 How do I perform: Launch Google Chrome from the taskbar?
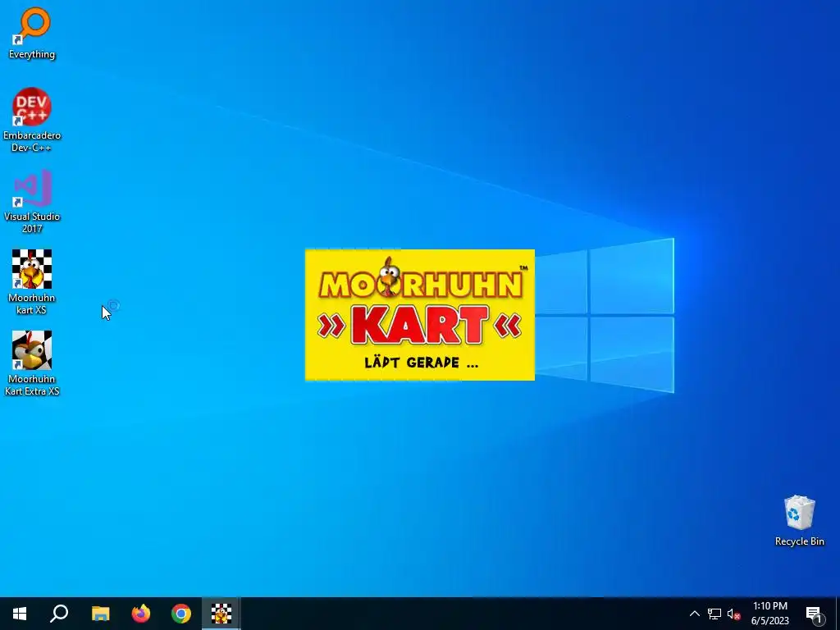point(181,614)
